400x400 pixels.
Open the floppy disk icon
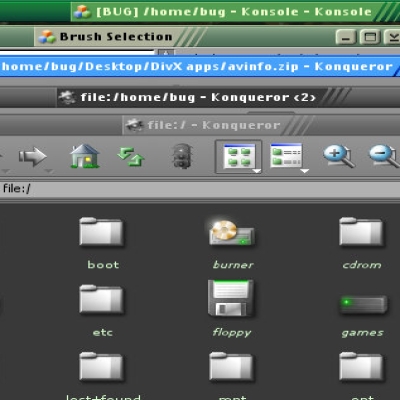[x=231, y=298]
